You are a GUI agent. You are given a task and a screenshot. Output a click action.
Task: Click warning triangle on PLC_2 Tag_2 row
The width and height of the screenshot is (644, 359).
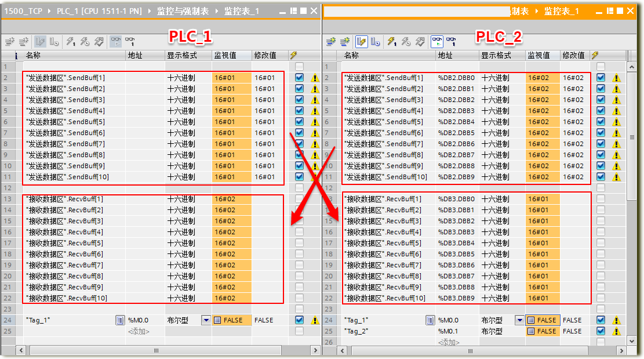617,331
